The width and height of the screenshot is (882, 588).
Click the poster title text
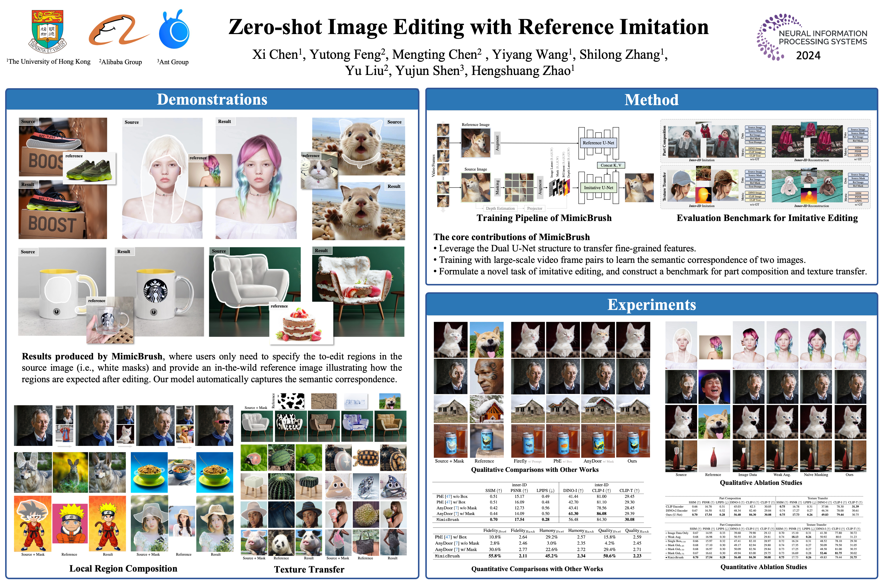click(x=468, y=27)
